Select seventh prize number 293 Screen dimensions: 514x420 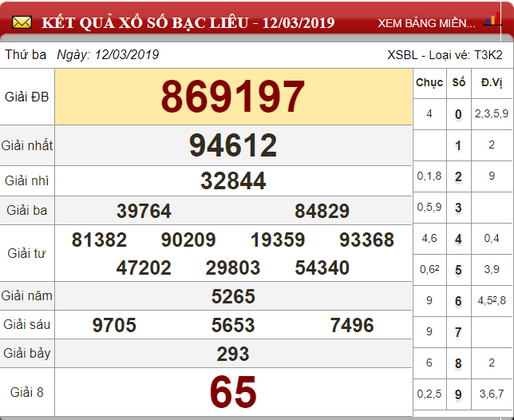(x=233, y=354)
